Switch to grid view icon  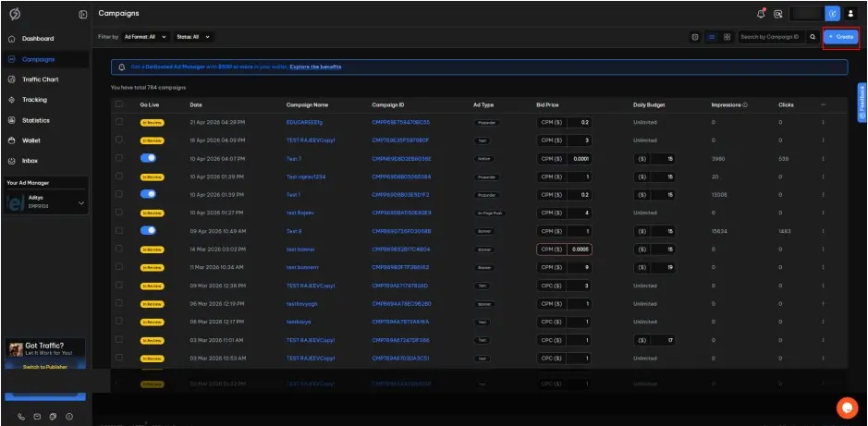(x=727, y=37)
